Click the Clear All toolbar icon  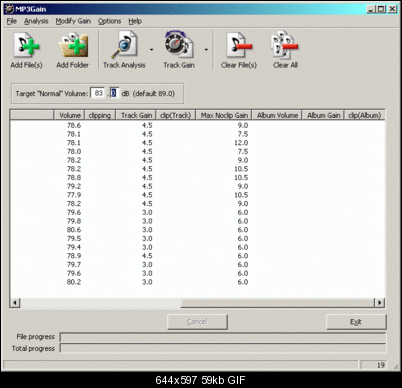(x=285, y=50)
